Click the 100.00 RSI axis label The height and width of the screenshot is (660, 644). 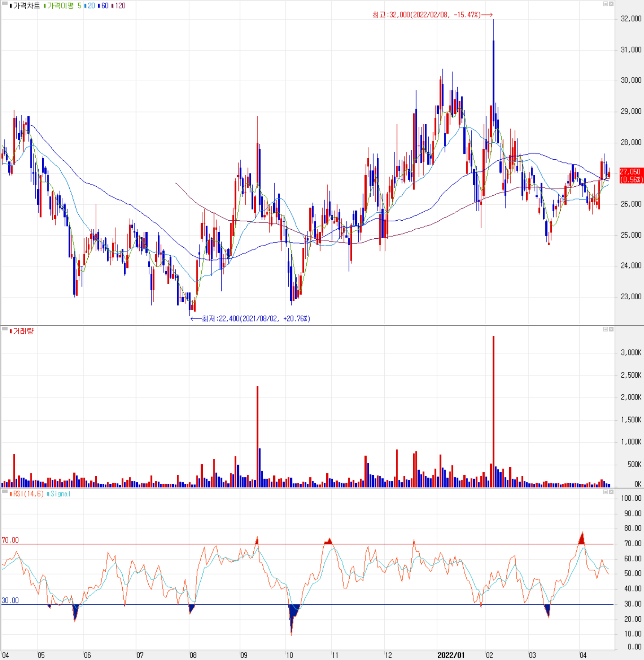click(631, 498)
